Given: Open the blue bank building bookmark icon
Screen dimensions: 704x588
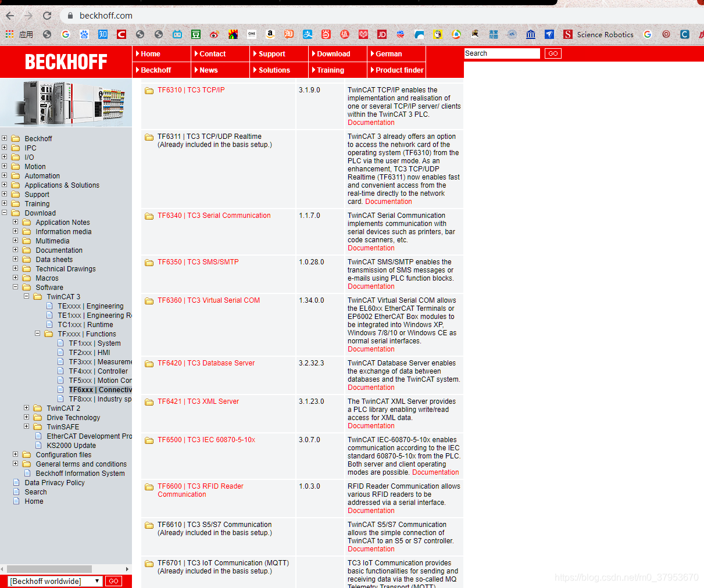Looking at the screenshot, I should [531, 34].
